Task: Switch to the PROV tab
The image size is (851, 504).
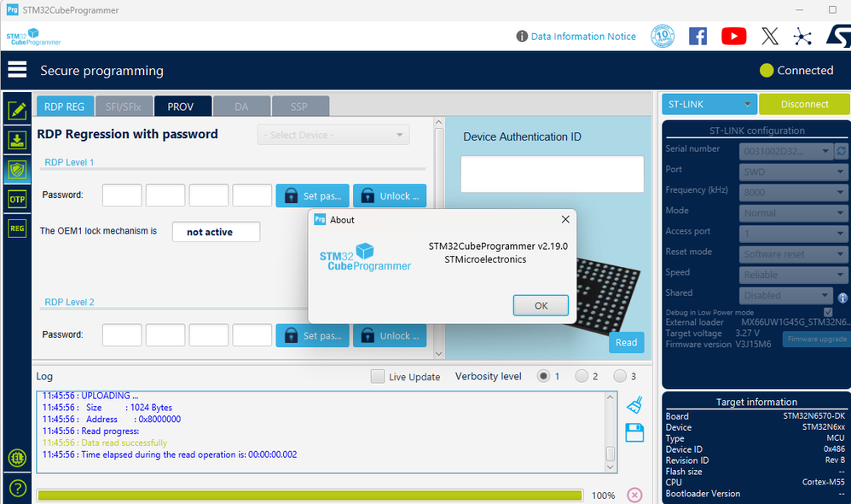Action: click(182, 107)
